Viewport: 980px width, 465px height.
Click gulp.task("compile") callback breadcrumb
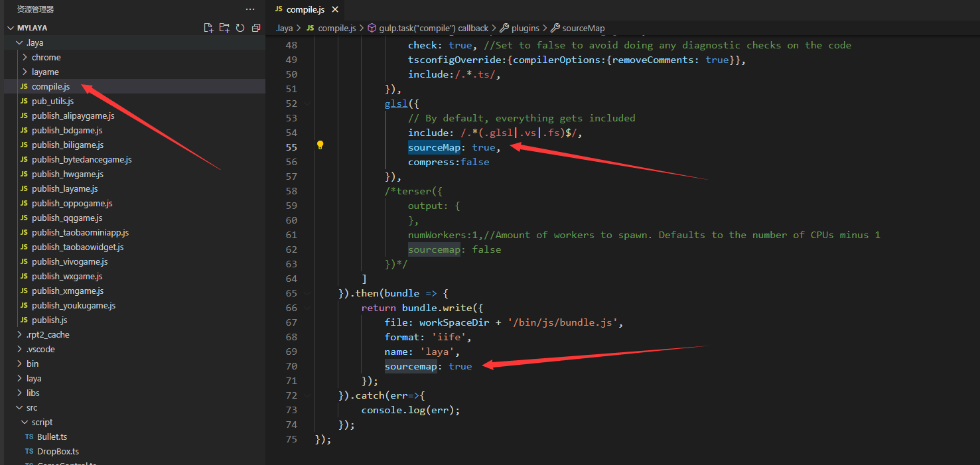coord(428,28)
